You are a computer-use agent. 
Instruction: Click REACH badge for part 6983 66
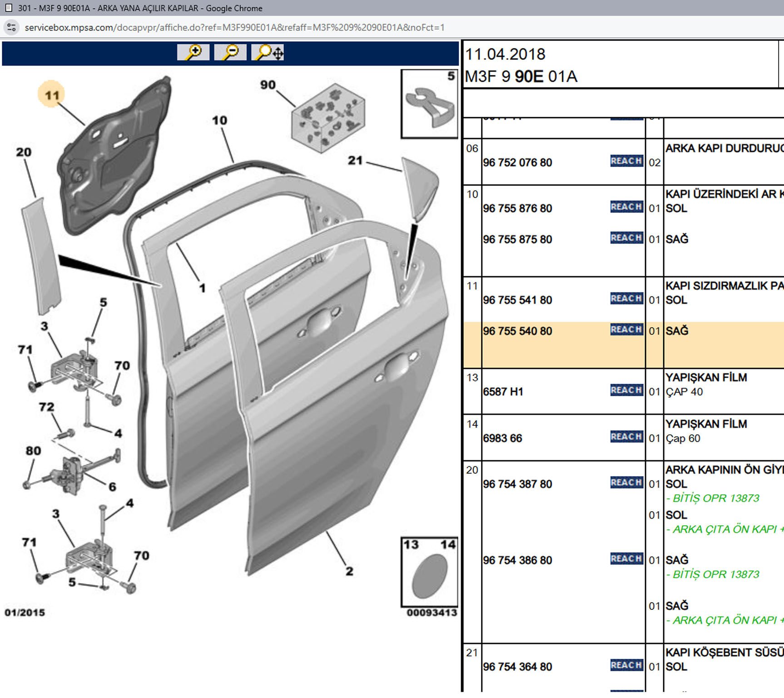click(x=626, y=436)
